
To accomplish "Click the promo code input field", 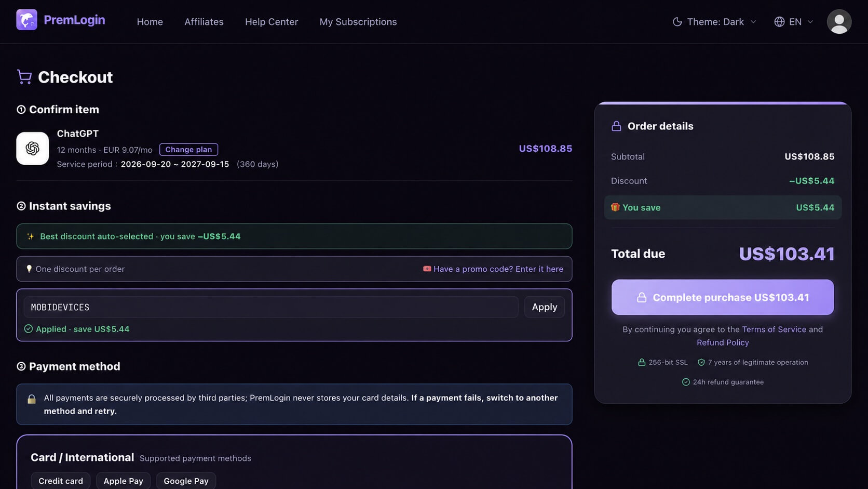I will tap(271, 307).
